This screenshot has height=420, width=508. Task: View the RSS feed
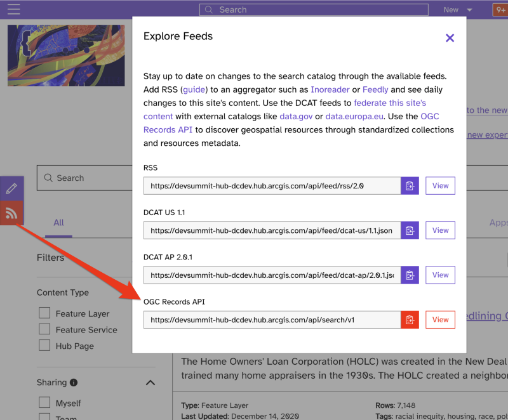click(x=440, y=186)
